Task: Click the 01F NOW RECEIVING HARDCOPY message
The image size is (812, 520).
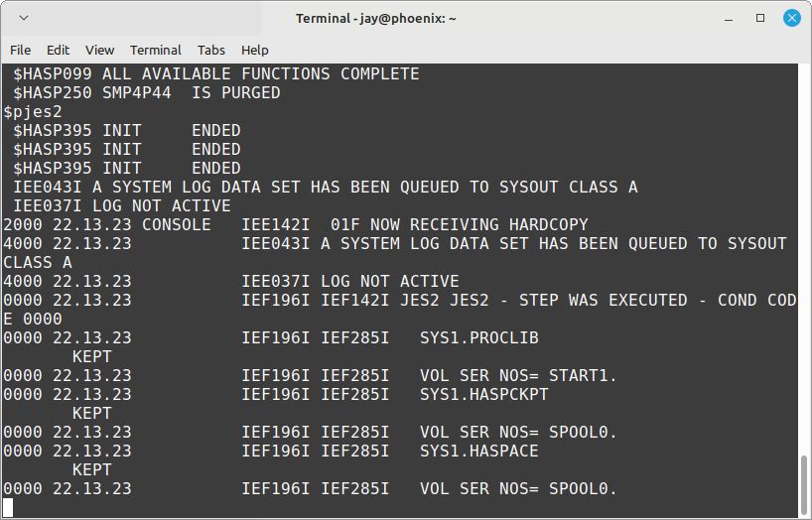Action: (460, 225)
